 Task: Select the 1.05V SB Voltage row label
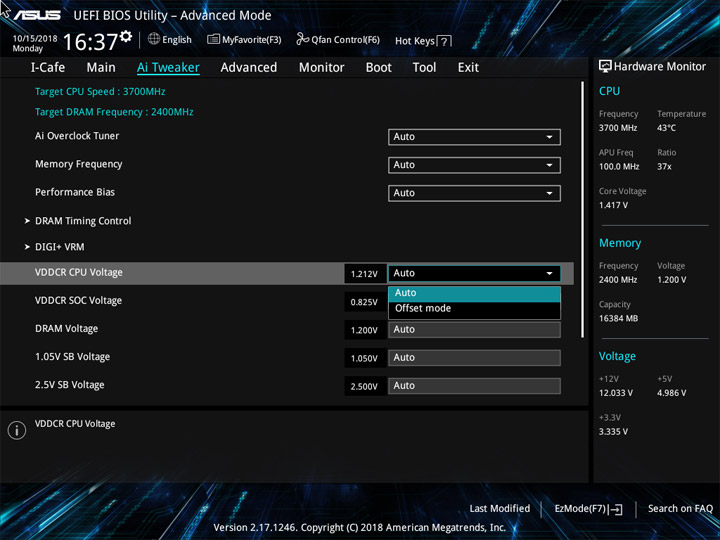(x=73, y=357)
